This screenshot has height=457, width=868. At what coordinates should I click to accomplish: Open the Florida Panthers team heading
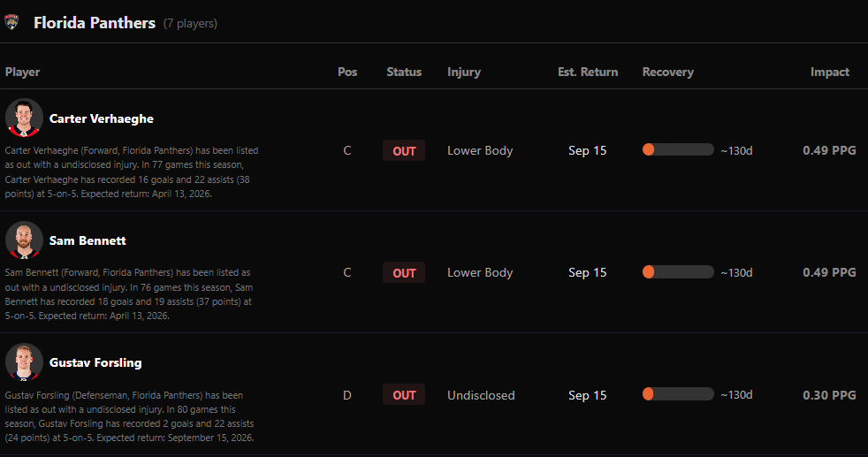(x=95, y=23)
